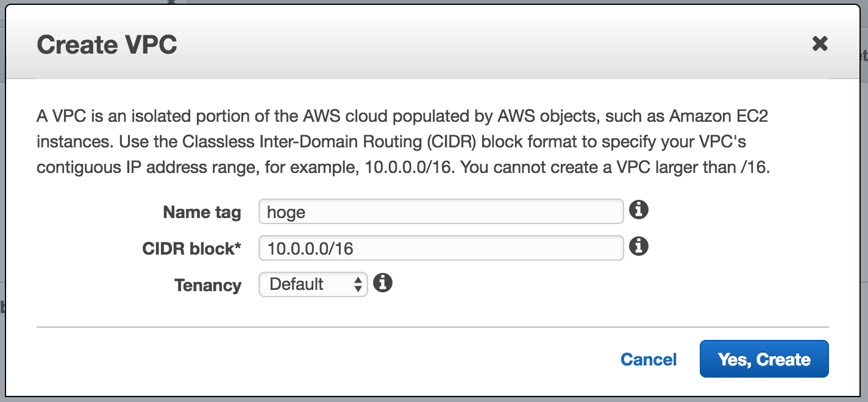Click the CIDR block* label
This screenshot has width=868, height=402.
click(192, 249)
